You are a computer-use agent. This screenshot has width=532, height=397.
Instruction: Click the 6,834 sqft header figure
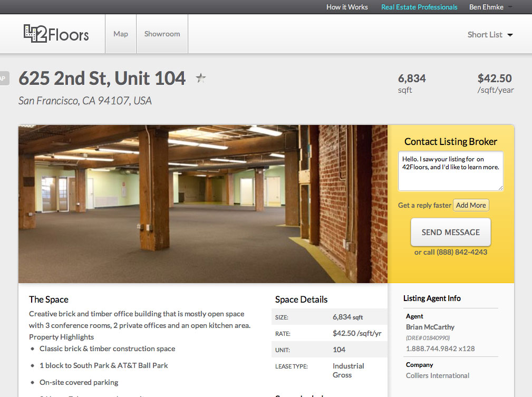click(412, 83)
